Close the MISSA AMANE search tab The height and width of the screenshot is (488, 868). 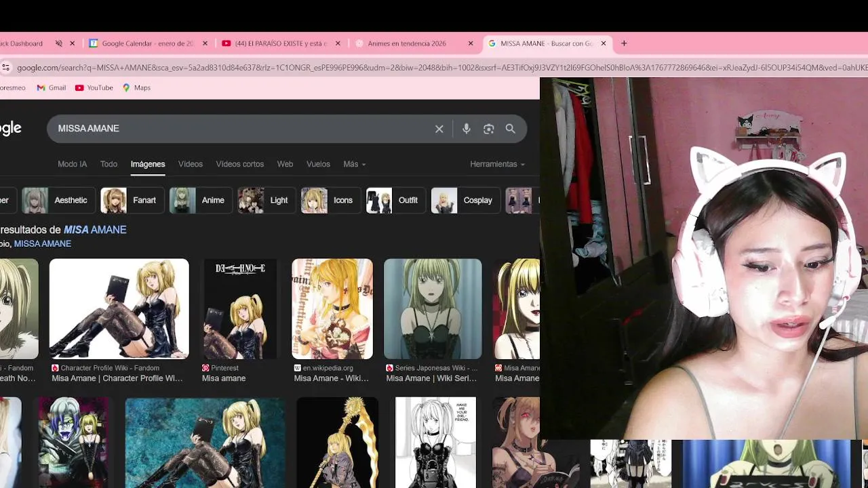[604, 43]
